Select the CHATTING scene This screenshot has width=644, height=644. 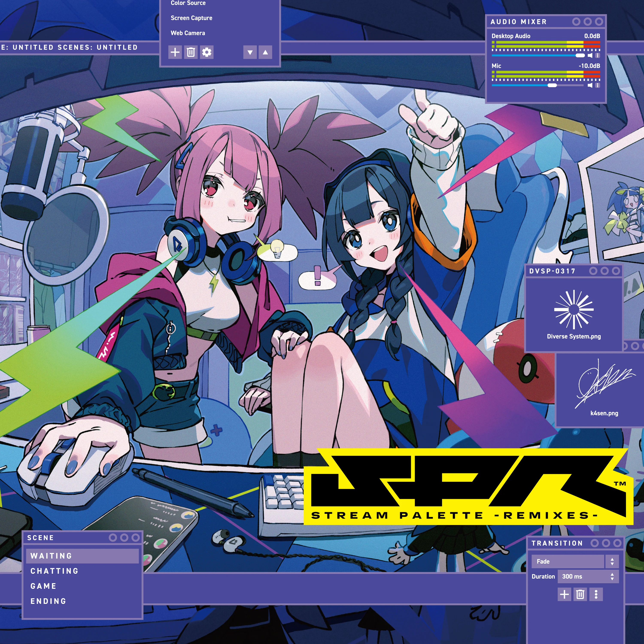[x=54, y=571]
